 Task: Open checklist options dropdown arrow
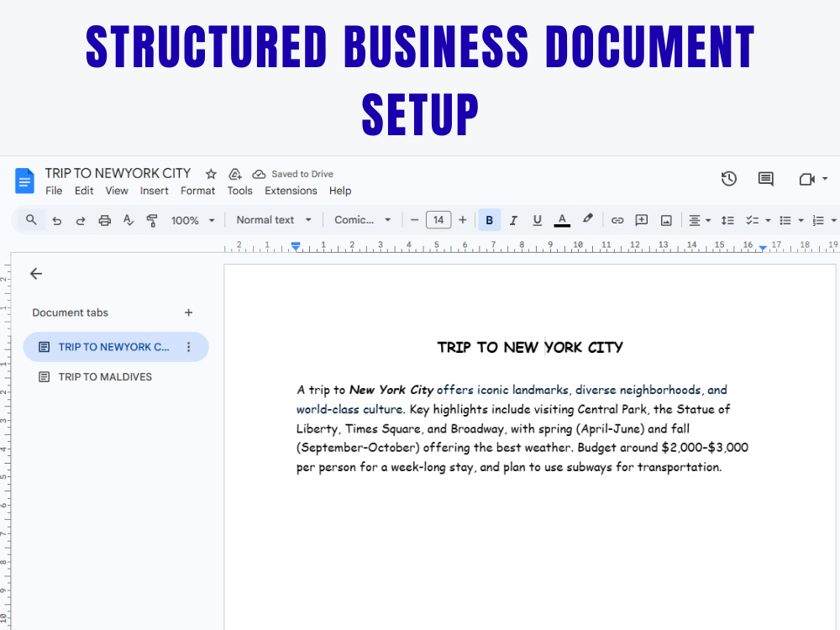(768, 221)
